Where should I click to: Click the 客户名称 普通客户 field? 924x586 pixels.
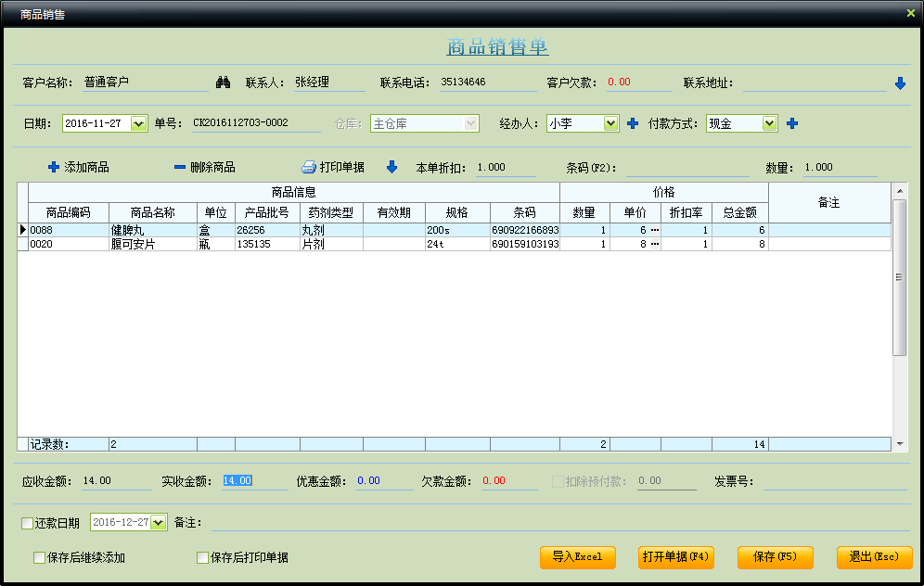[146, 83]
